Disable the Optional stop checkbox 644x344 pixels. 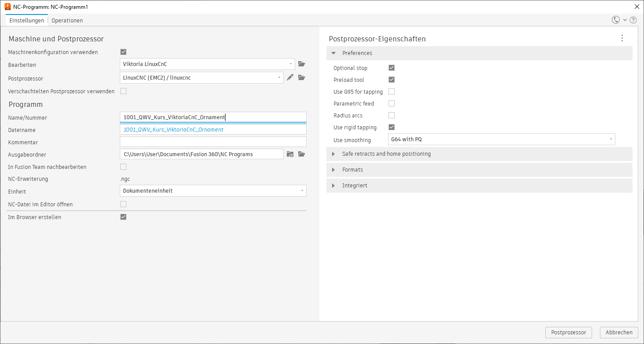[391, 68]
